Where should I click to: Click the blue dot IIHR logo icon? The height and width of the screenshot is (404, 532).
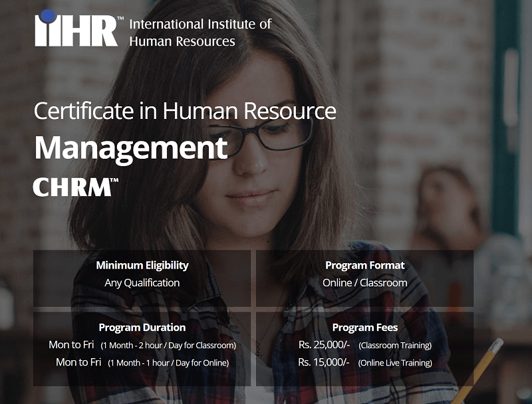(x=47, y=14)
